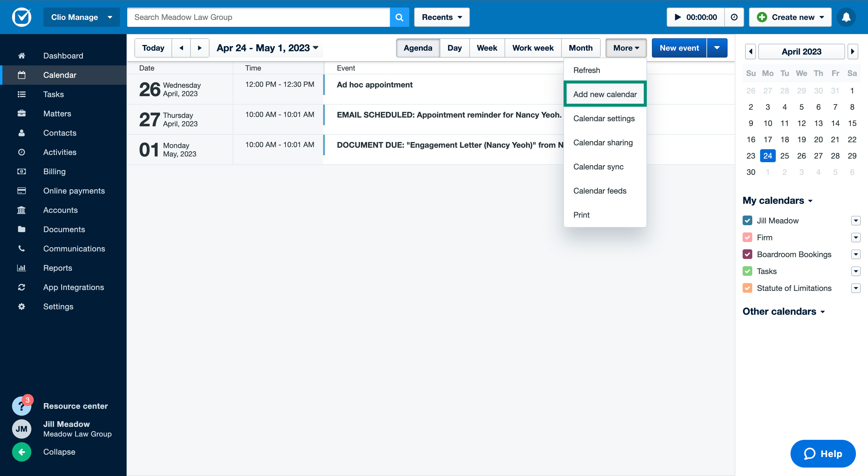Open Jill Meadow calendar options arrow
Screen dimensions: 868x476
pos(856,220)
